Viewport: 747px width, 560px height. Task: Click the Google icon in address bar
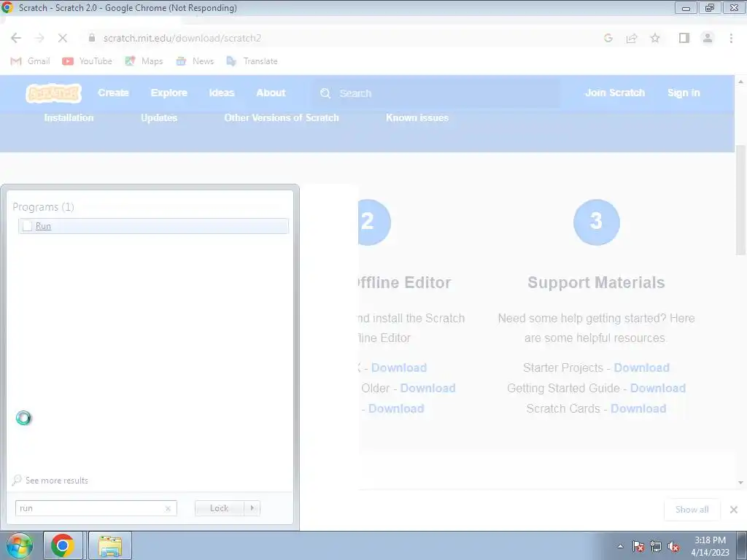pyautogui.click(x=608, y=38)
